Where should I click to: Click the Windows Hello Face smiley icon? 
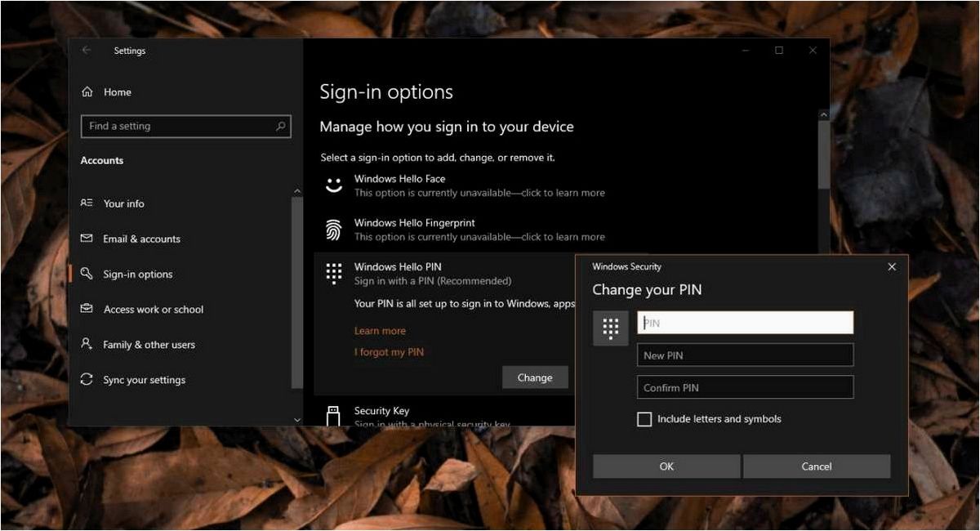(x=333, y=185)
